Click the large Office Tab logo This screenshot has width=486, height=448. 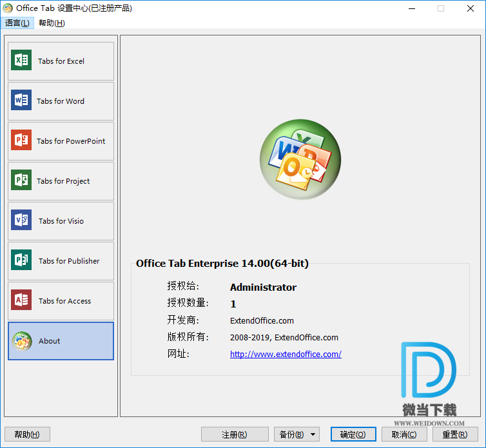pyautogui.click(x=300, y=159)
